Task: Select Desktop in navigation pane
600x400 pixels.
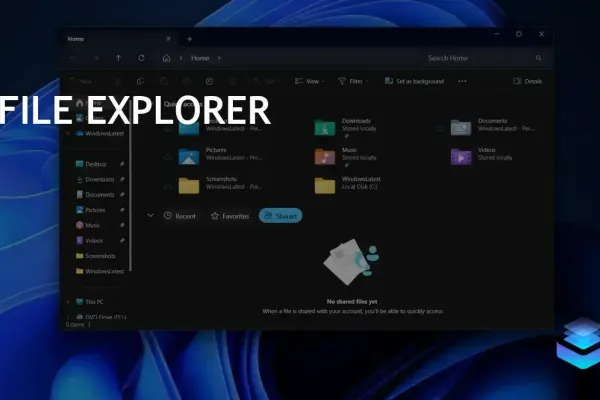Action: [x=91, y=164]
